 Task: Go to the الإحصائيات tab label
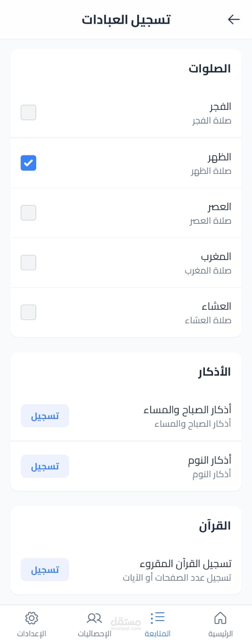(x=94, y=634)
